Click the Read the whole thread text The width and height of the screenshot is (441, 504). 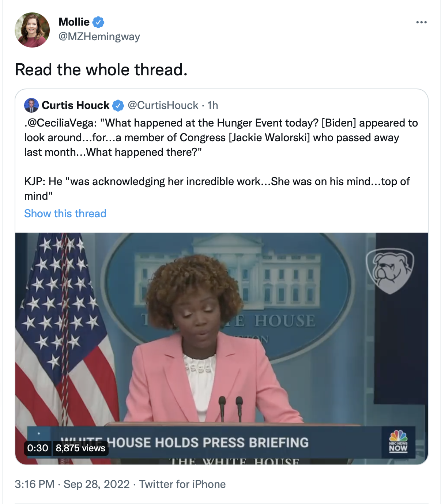[101, 69]
